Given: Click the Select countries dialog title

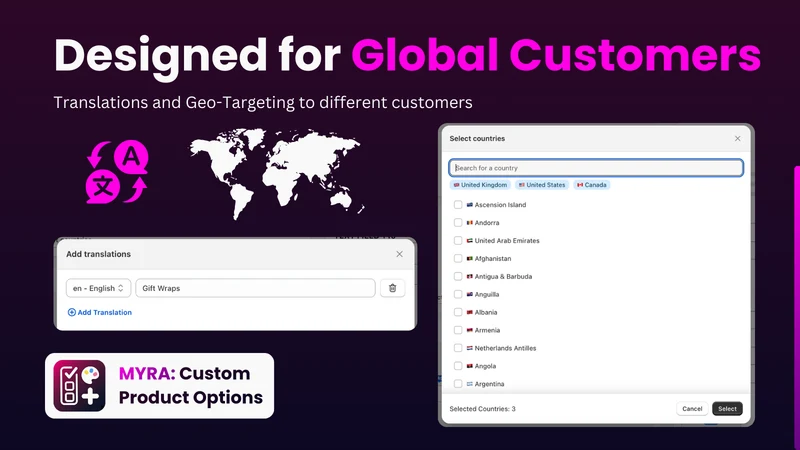Looking at the screenshot, I should (477, 139).
